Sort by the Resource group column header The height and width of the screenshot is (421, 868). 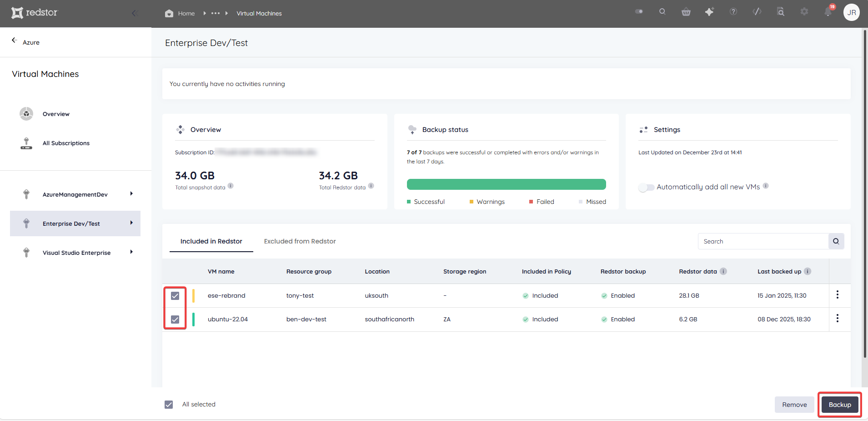309,272
